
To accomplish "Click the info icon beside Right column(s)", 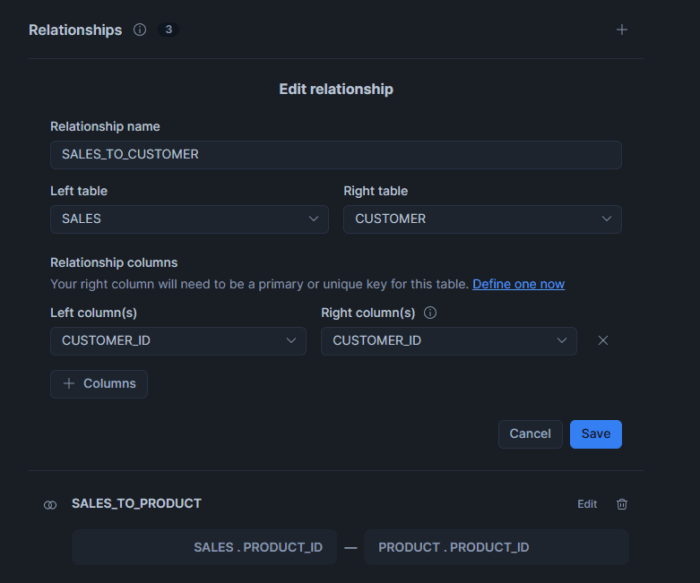I will [430, 313].
